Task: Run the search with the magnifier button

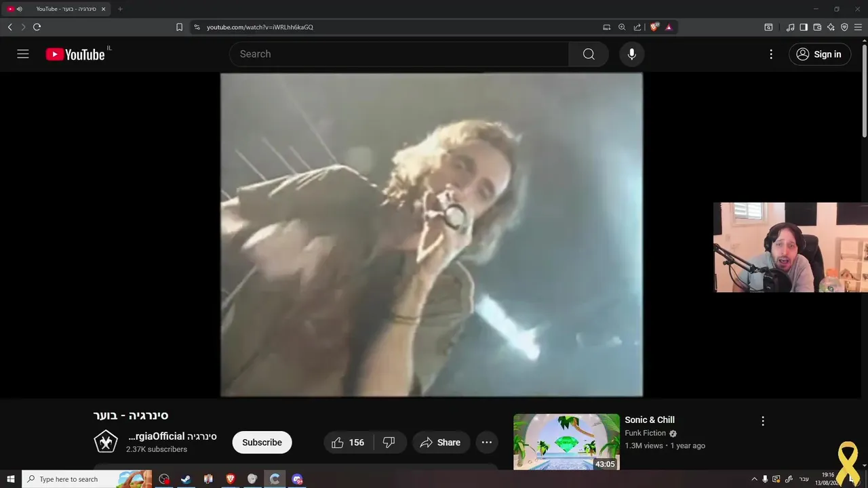Action: tap(589, 54)
